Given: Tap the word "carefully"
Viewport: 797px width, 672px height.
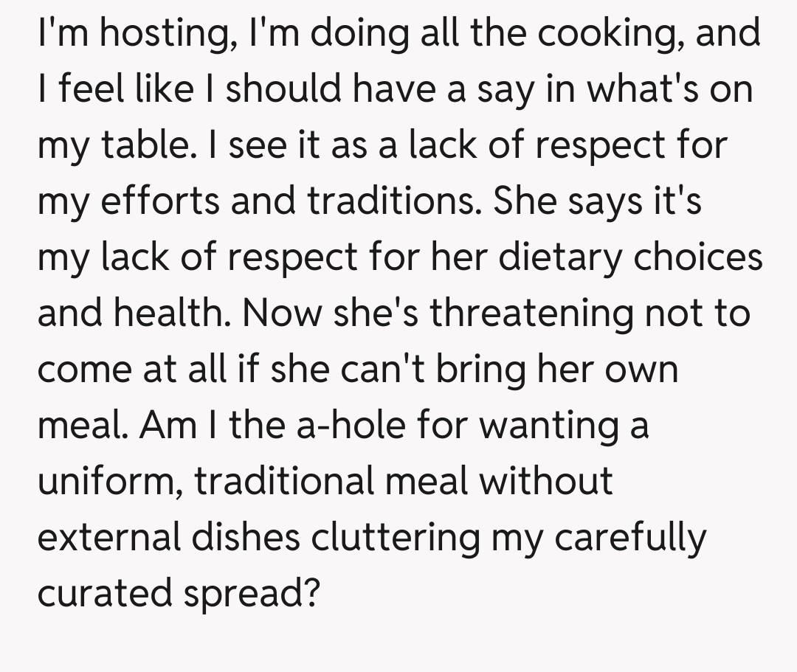Looking at the screenshot, I should click(x=629, y=536).
